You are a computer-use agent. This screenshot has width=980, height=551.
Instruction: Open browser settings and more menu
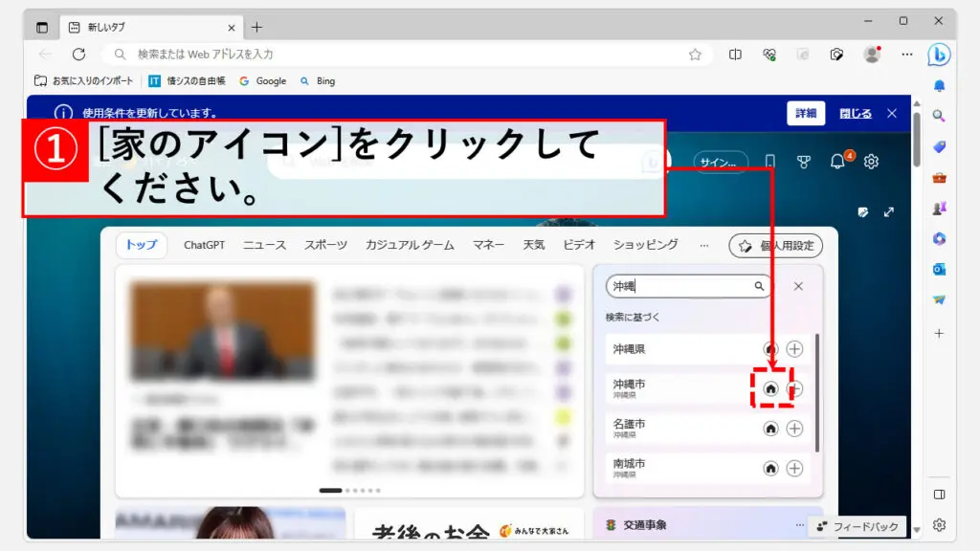906,55
